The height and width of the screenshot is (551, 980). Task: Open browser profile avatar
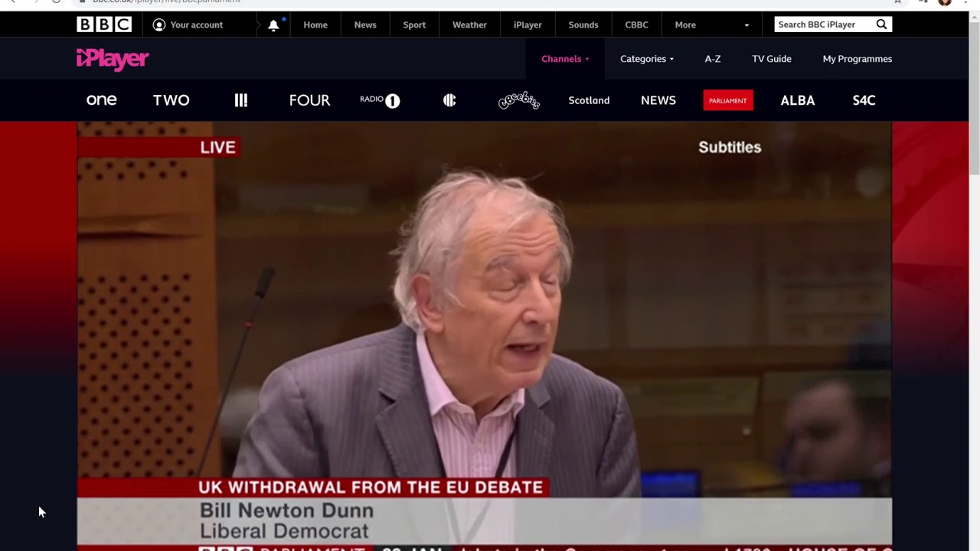(945, 2)
